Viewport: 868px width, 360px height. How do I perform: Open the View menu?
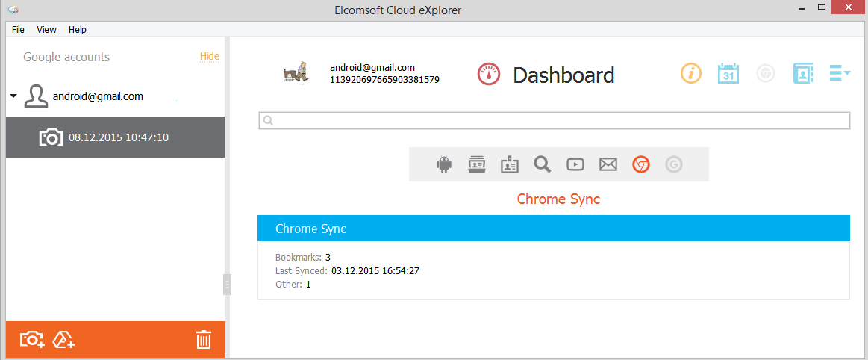46,29
